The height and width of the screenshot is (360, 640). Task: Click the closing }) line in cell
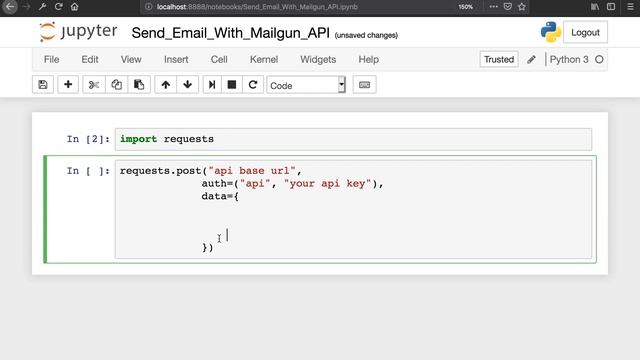tap(208, 247)
